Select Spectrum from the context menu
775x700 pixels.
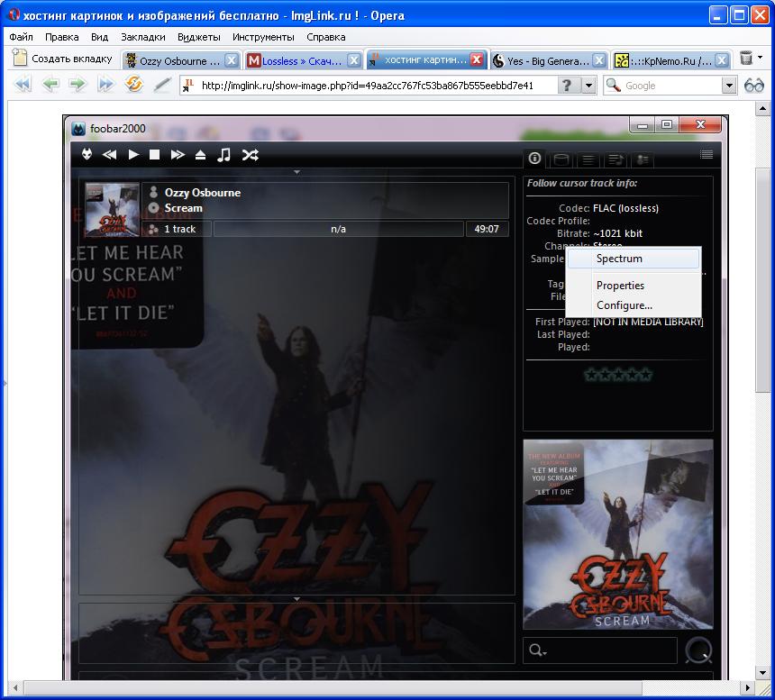(619, 259)
